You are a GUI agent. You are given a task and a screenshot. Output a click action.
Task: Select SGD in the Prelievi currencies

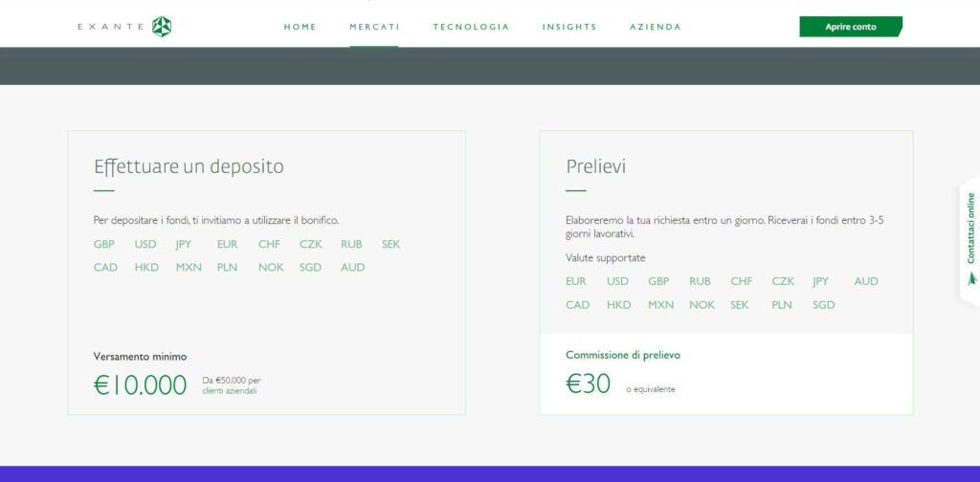(x=824, y=305)
